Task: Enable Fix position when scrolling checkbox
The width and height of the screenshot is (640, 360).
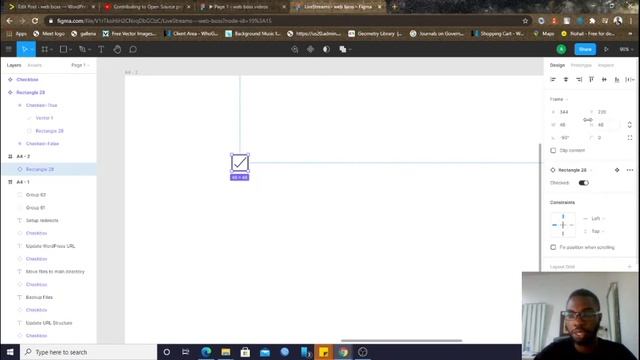Action: [x=553, y=247]
